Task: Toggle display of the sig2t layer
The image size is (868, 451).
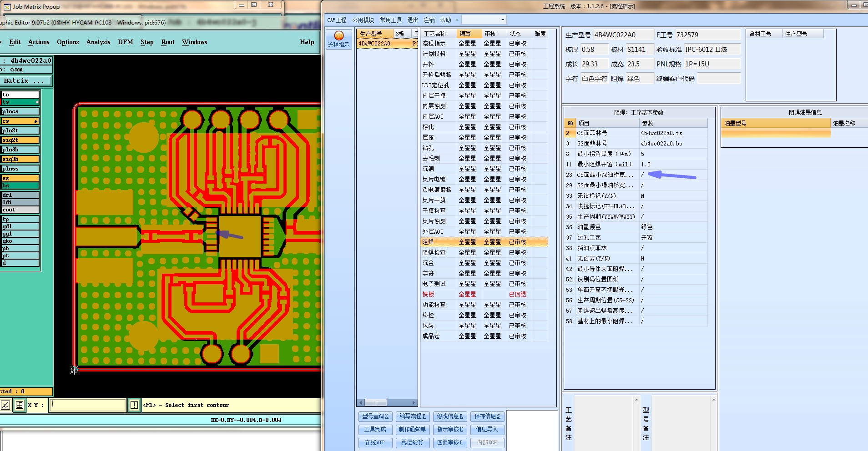Action: (20, 140)
